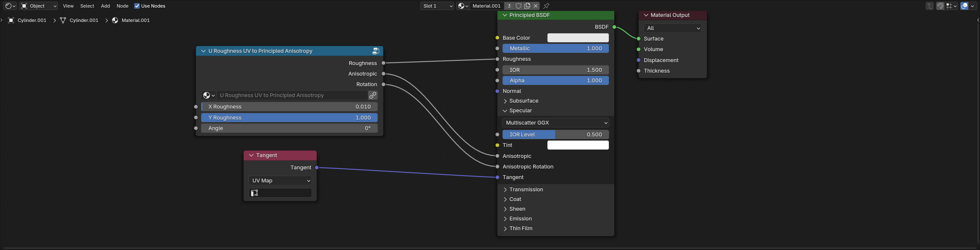Browse materials with the sphere icon

(x=463, y=6)
